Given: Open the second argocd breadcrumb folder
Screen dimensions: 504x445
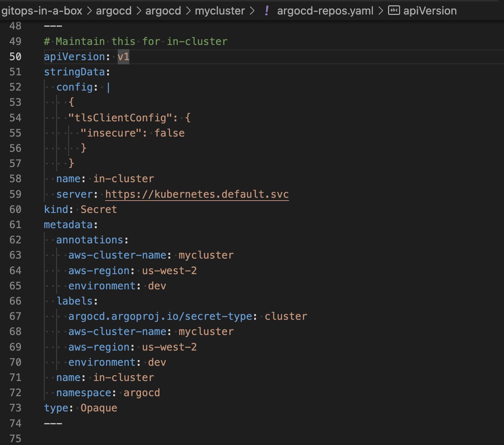Looking at the screenshot, I should tap(163, 11).
